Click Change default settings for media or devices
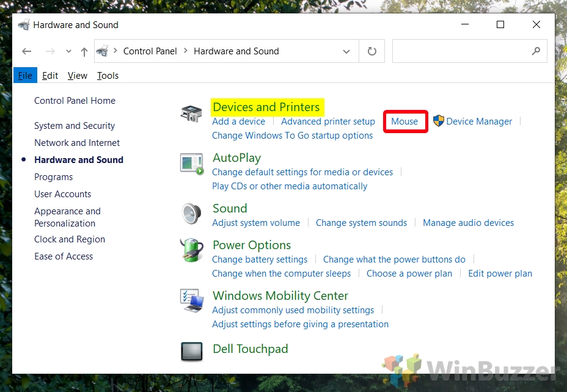 [x=302, y=172]
